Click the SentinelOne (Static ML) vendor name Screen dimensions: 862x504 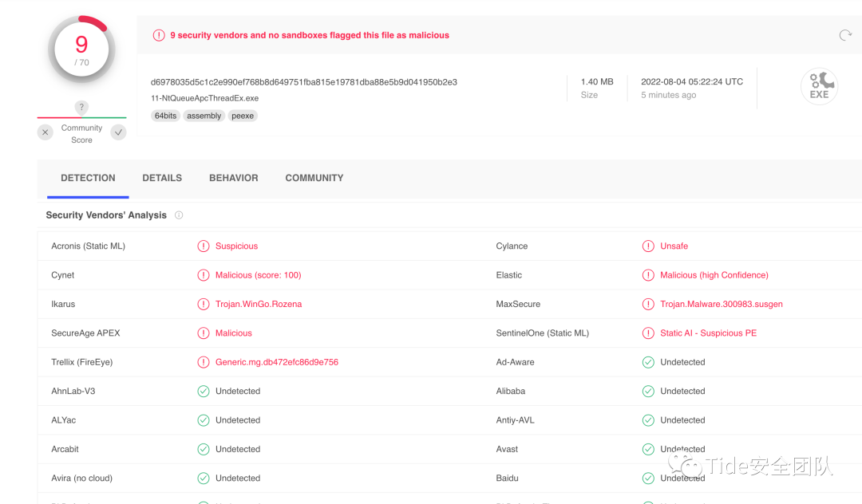[542, 333]
